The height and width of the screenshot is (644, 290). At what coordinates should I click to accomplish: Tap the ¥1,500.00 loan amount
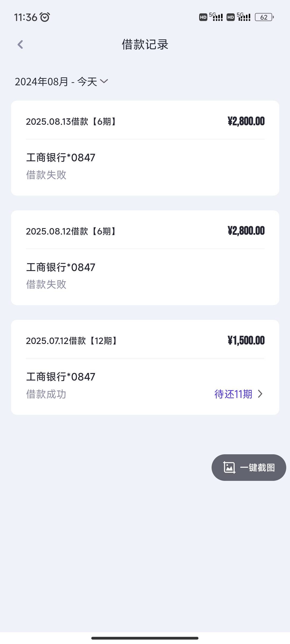click(246, 341)
